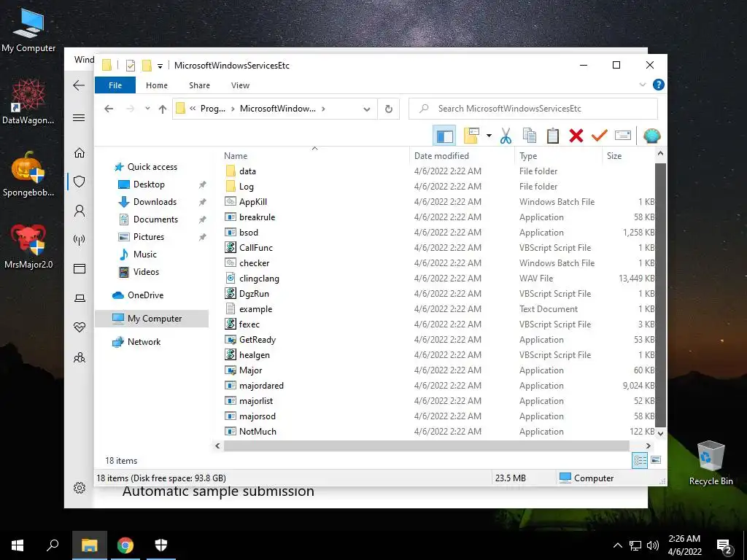This screenshot has width=747, height=560.
Task: Open Google Chrome from taskbar
Action: click(125, 545)
